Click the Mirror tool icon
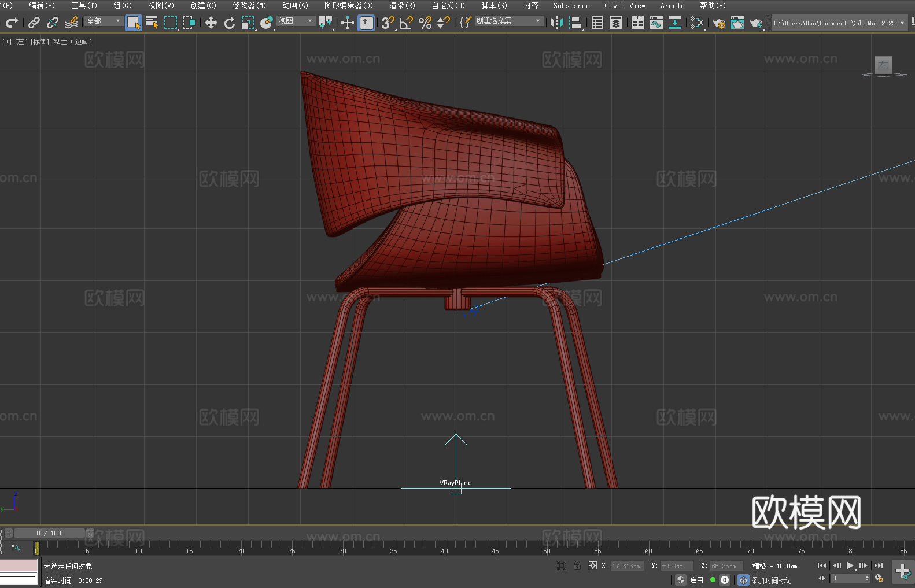 tap(557, 23)
